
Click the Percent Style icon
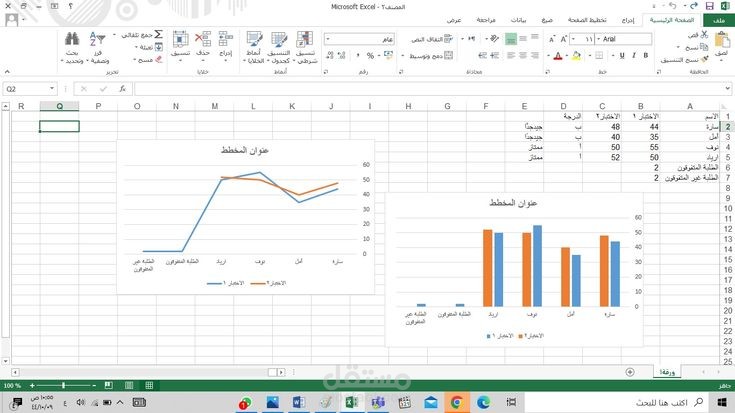pyautogui.click(x=370, y=56)
